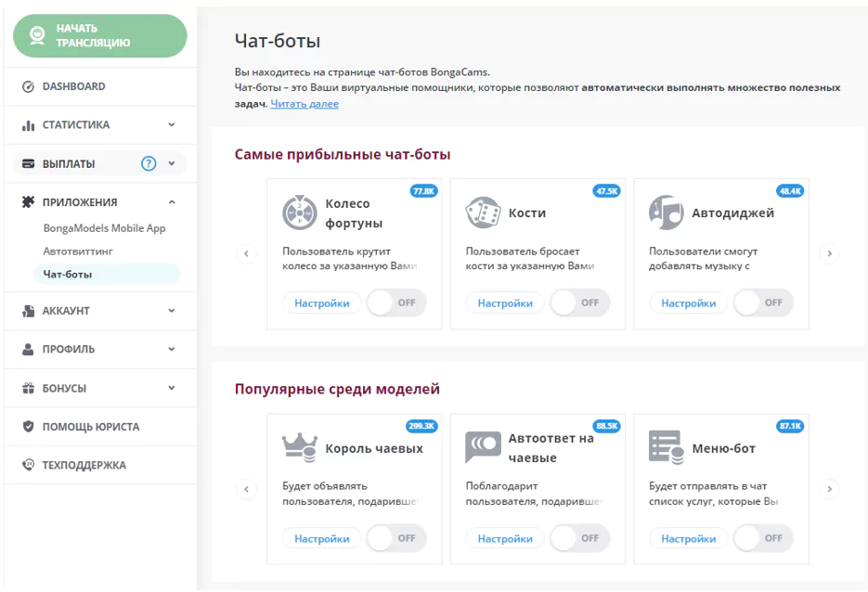Open Настройки for Автоответ на чаевые
Screen dimensions: 868x592
(505, 539)
